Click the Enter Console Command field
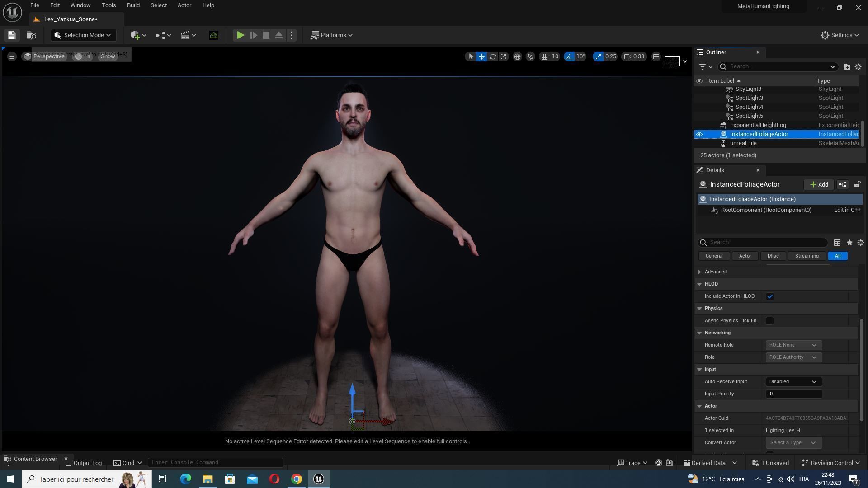The image size is (868, 488). point(215,462)
